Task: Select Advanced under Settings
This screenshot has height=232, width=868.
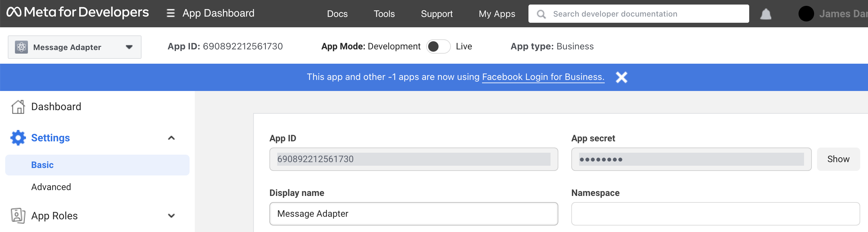Action: (51, 187)
